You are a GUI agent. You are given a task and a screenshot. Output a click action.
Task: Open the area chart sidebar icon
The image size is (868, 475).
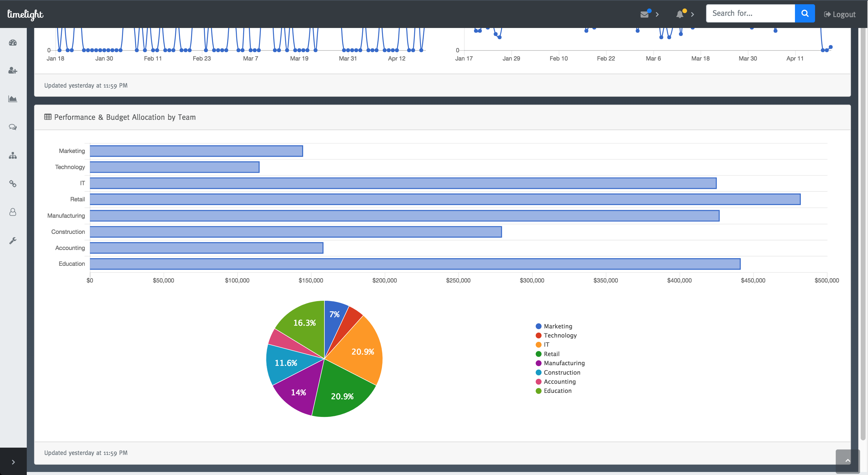point(13,99)
